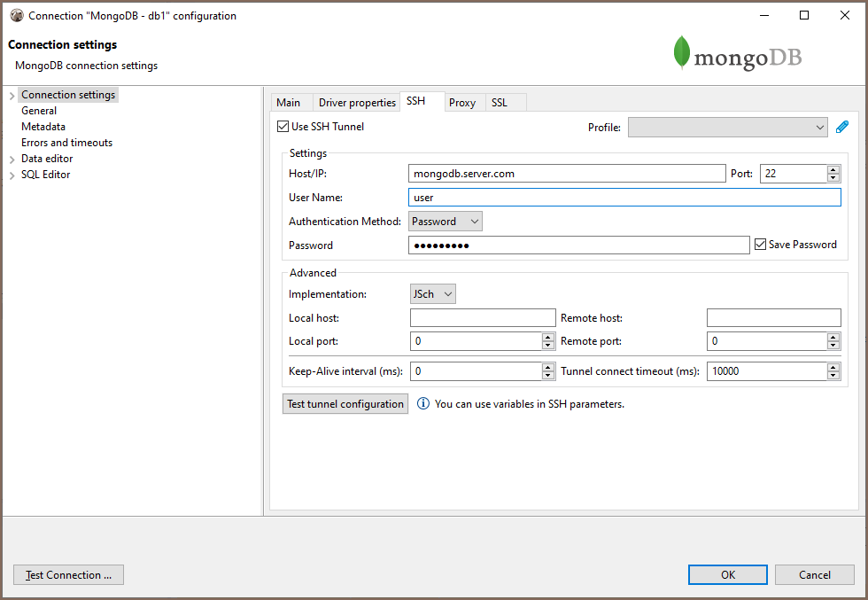Increase Keep-Alive interval using up arrow
The height and width of the screenshot is (600, 868).
click(548, 368)
